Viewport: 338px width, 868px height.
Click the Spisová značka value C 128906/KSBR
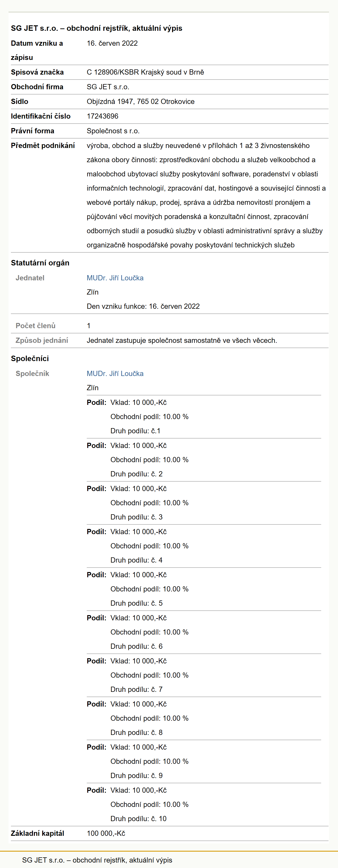click(145, 72)
